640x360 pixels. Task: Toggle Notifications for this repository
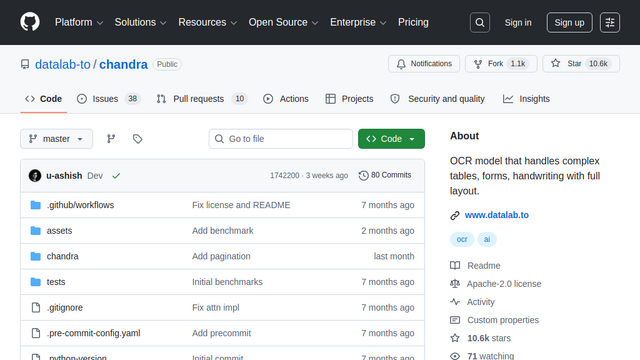pyautogui.click(x=424, y=64)
